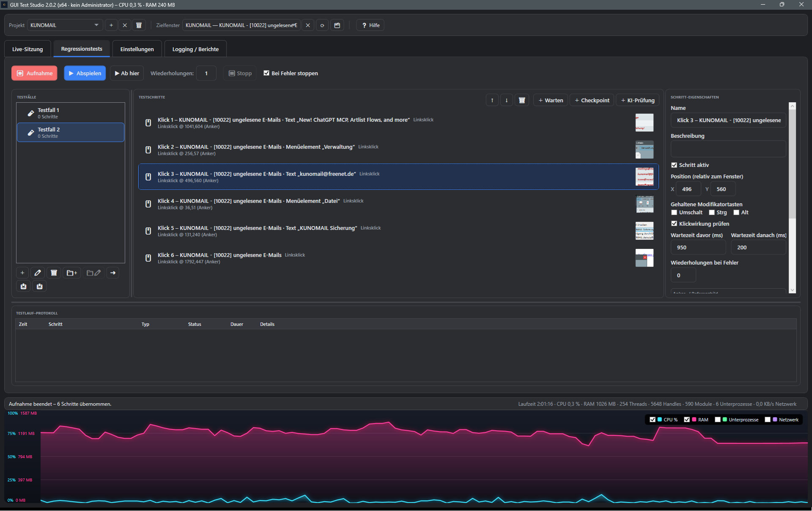
Task: Select the Regressionstests tab
Action: 82,49
